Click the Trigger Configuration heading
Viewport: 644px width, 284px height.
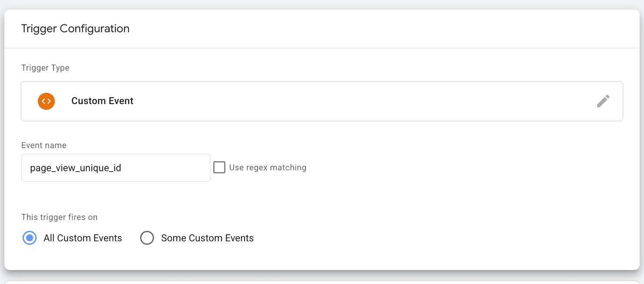click(75, 29)
